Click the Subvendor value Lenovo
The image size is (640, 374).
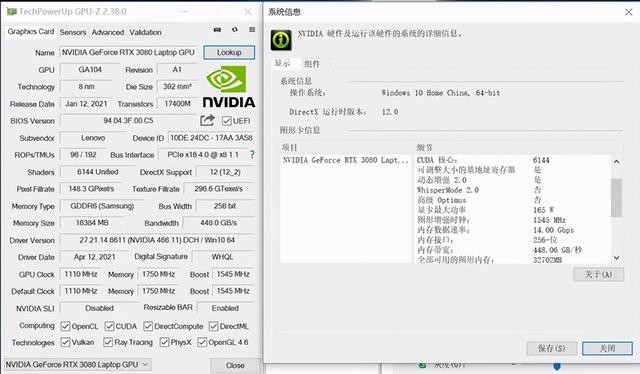pos(93,138)
